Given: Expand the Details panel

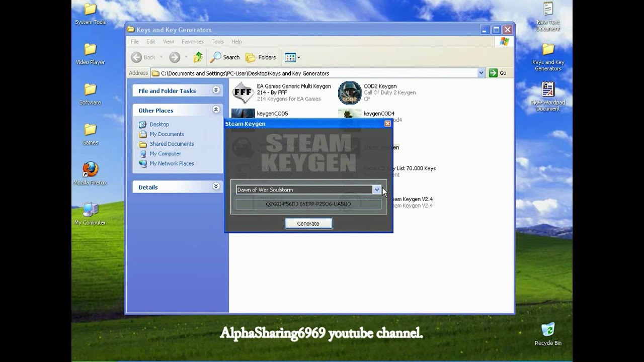Looking at the screenshot, I should [216, 187].
